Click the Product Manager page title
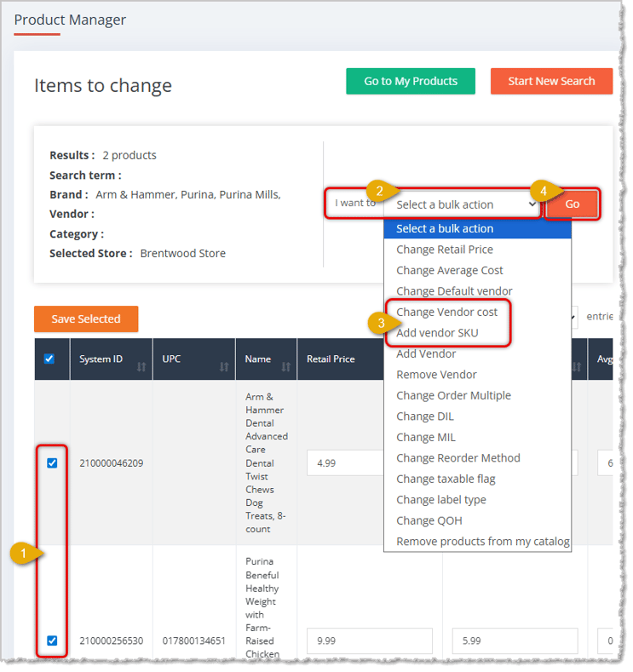The width and height of the screenshot is (633, 672). click(70, 20)
